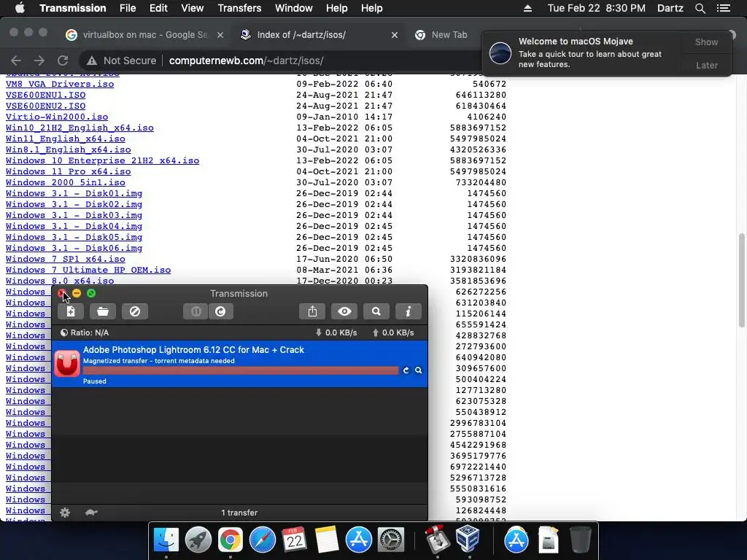Go back in Chrome
The width and height of the screenshot is (747, 560).
tap(16, 61)
